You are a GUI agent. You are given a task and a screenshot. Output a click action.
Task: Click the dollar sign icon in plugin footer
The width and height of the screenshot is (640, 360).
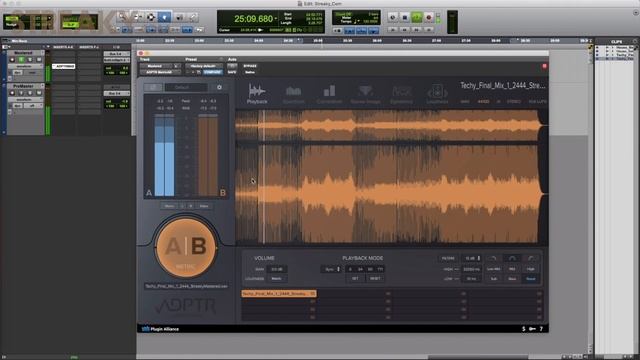pos(524,329)
